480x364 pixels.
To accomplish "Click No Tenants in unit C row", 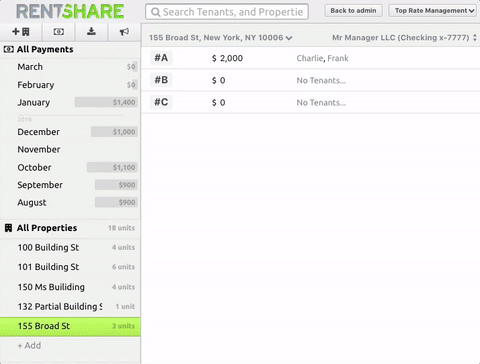I will coord(321,103).
